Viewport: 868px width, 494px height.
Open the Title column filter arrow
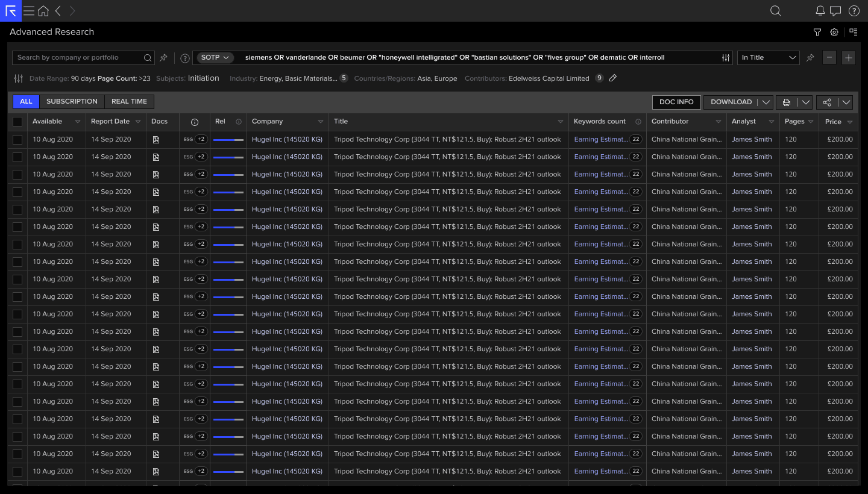pos(560,122)
